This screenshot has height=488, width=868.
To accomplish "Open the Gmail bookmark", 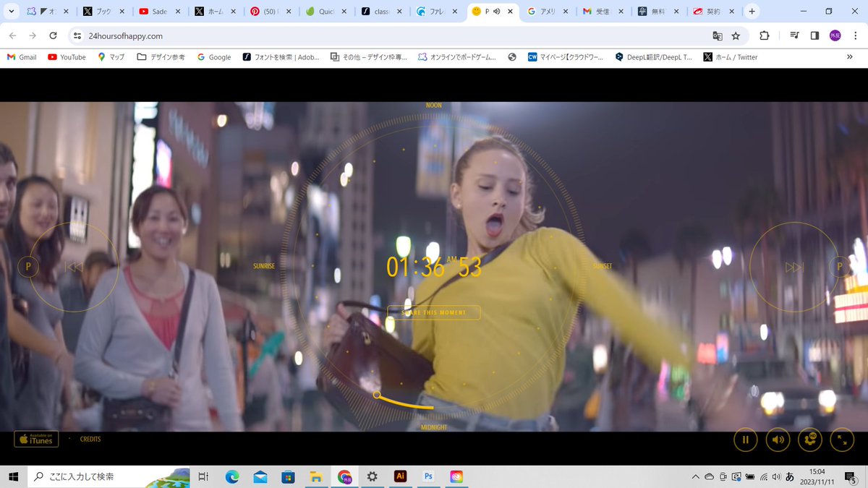I will (22, 57).
